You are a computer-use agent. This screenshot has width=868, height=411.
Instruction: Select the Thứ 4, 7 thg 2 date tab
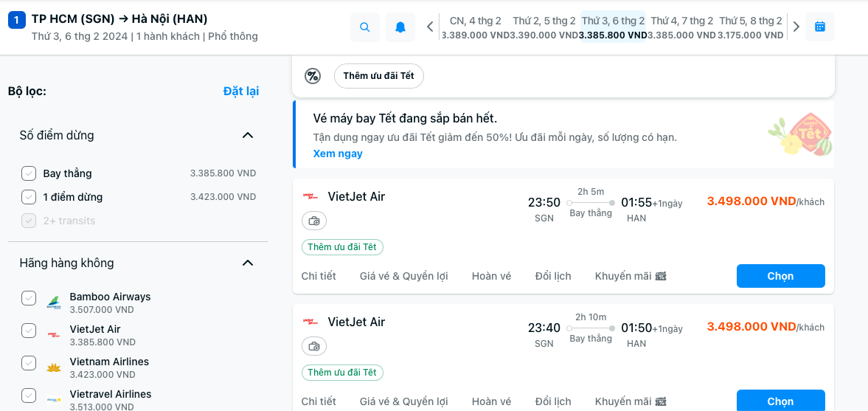coord(681,27)
